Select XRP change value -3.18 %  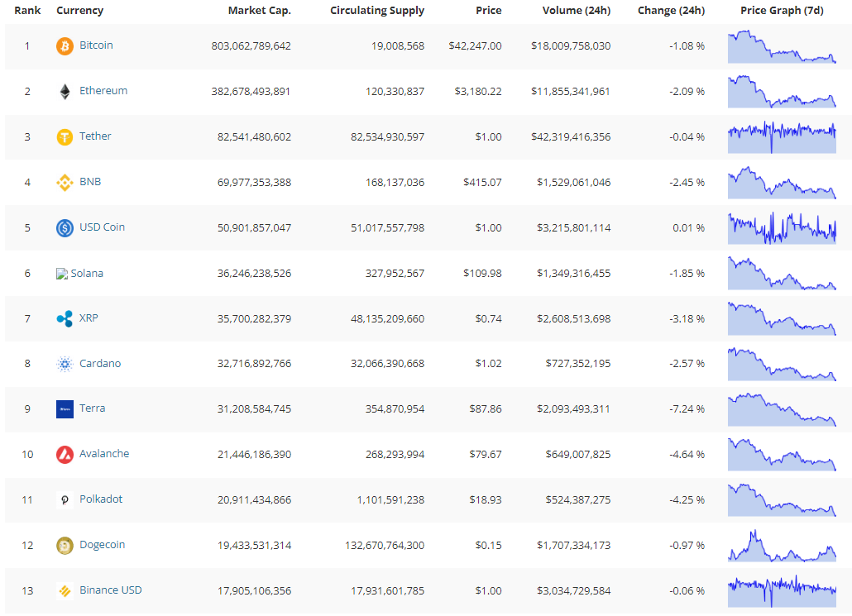687,319
